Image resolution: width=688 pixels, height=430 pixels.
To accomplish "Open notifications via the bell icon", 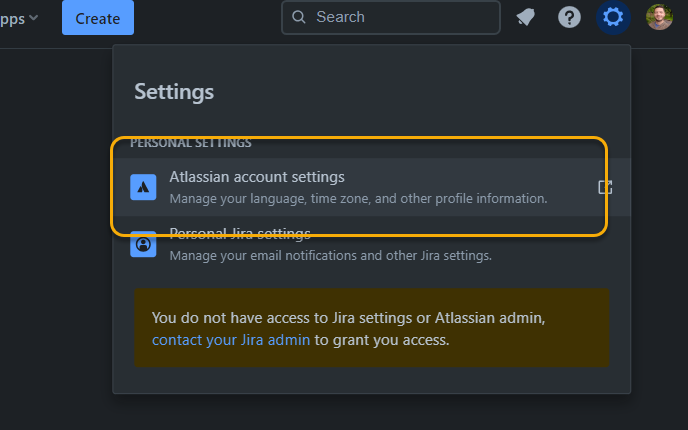I will click(525, 17).
